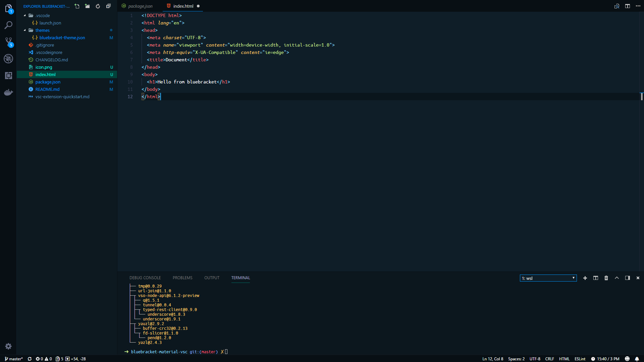The image size is (644, 362).
Task: Switch to the package.json editor tab
Action: (x=140, y=6)
